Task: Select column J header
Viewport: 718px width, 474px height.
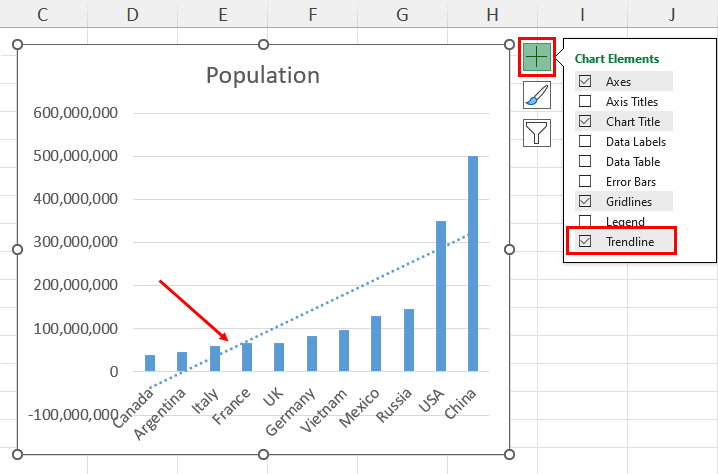Action: [672, 14]
